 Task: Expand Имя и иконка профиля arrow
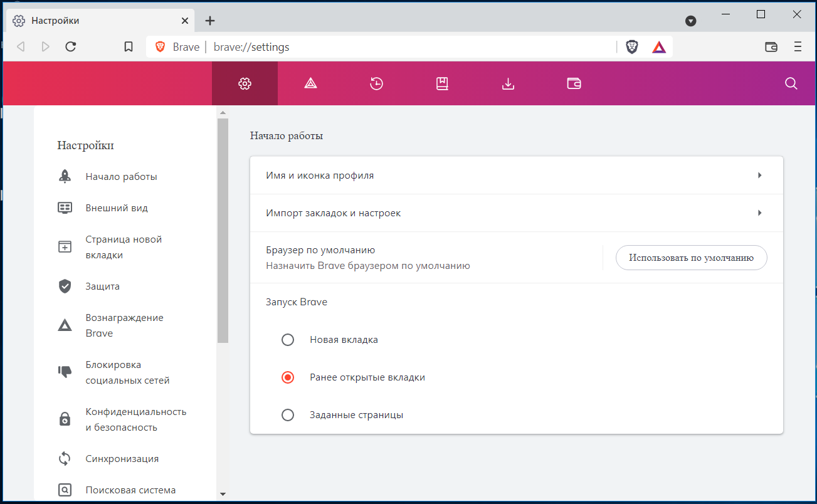(759, 176)
